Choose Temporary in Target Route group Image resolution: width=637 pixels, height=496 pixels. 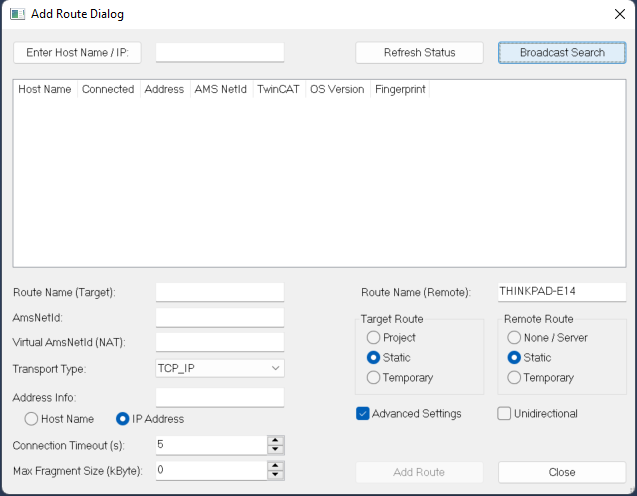pos(373,378)
